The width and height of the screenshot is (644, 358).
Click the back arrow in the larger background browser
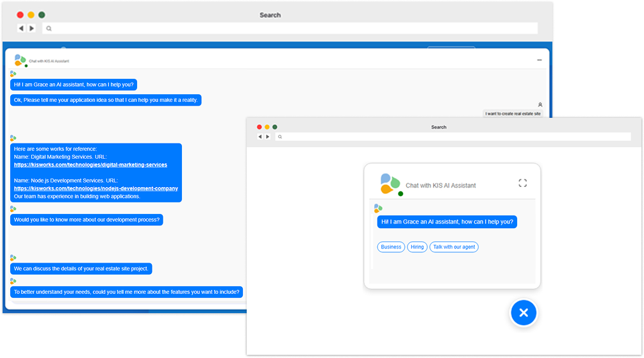tap(21, 28)
